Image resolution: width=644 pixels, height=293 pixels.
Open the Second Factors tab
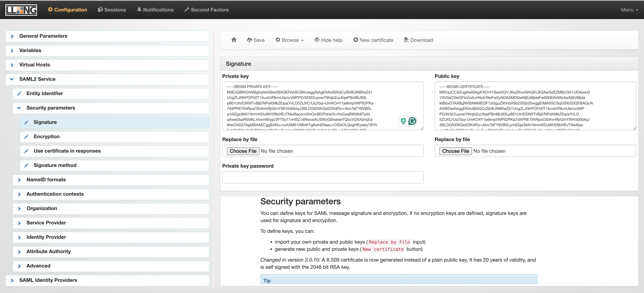pyautogui.click(x=206, y=10)
